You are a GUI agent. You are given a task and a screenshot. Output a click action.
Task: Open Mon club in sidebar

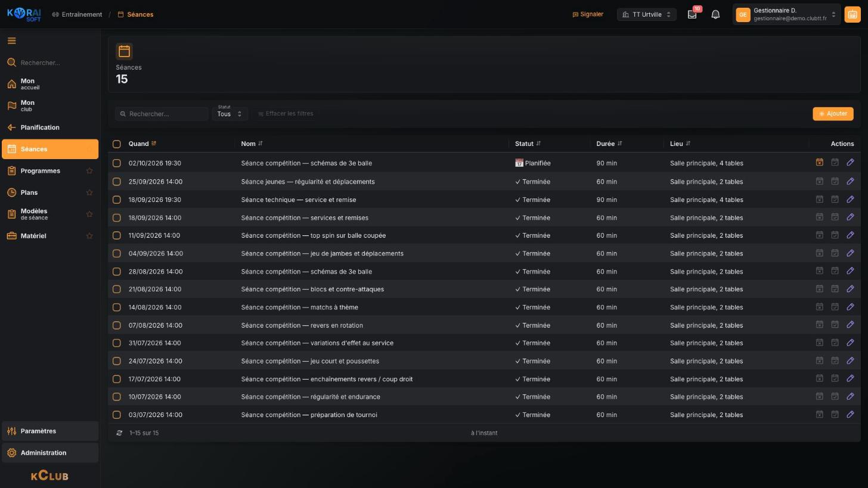[x=50, y=106]
